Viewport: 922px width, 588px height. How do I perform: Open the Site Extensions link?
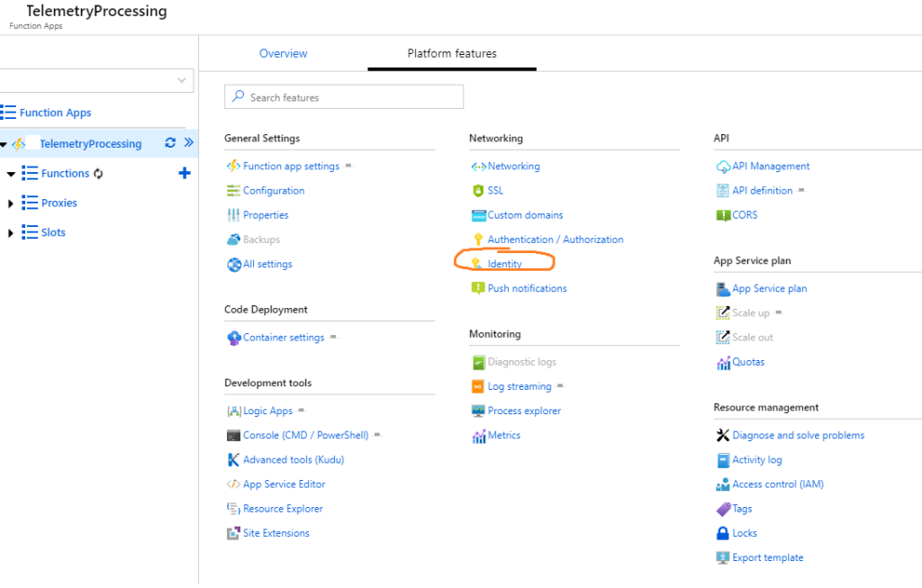(x=276, y=533)
